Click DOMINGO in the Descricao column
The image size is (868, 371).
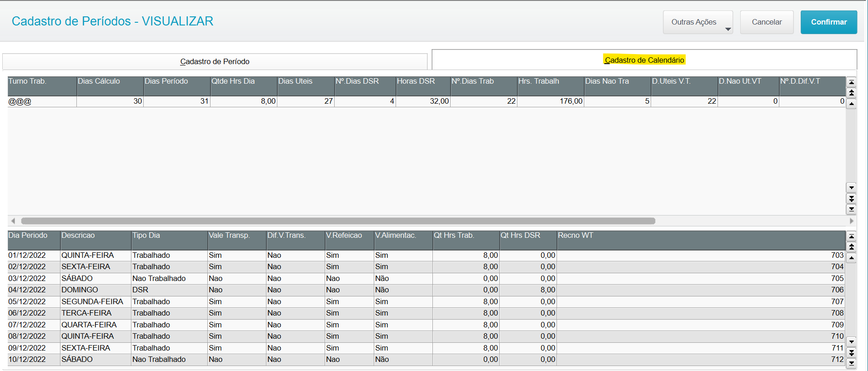[x=96, y=290]
